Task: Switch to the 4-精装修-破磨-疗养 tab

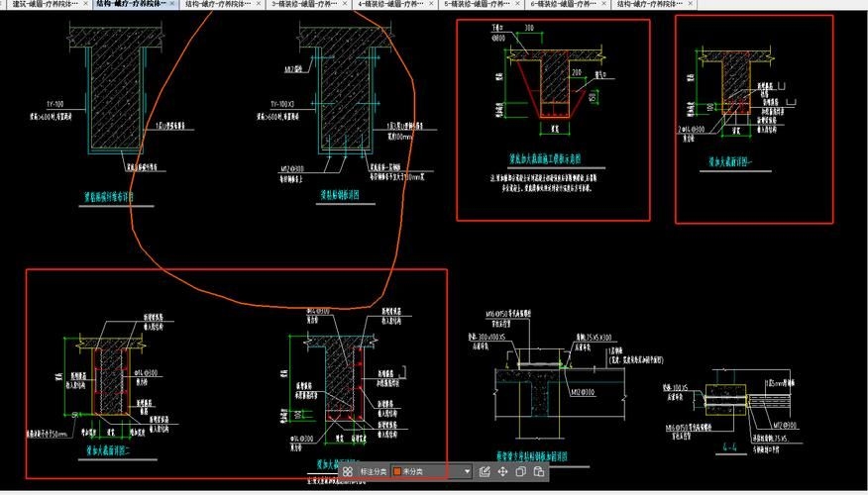Action: pyautogui.click(x=389, y=4)
